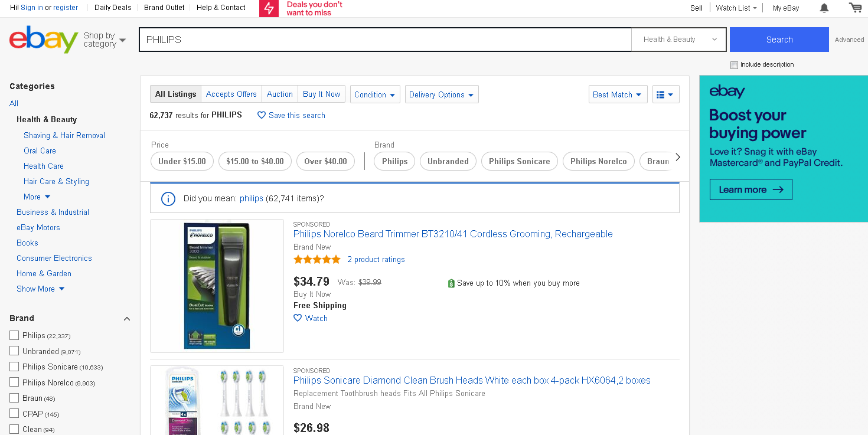Select the Buy It Now tab
The height and width of the screenshot is (435, 868).
coord(321,94)
